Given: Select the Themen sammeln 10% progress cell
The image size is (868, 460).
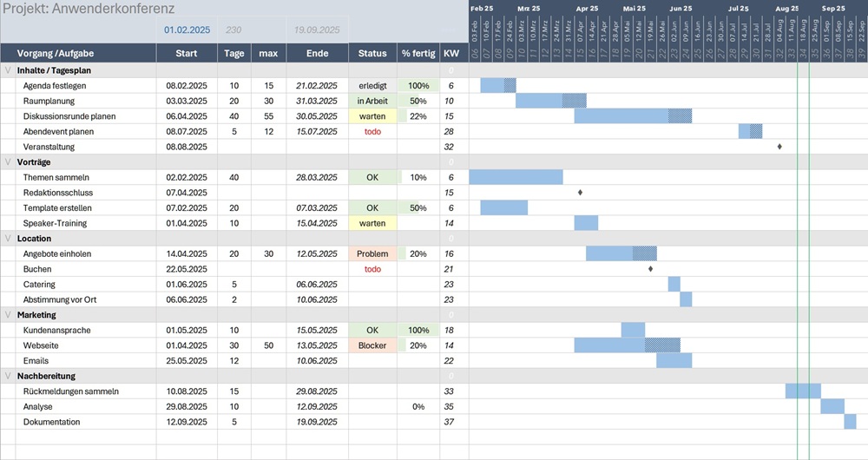Looking at the screenshot, I should pos(418,177).
